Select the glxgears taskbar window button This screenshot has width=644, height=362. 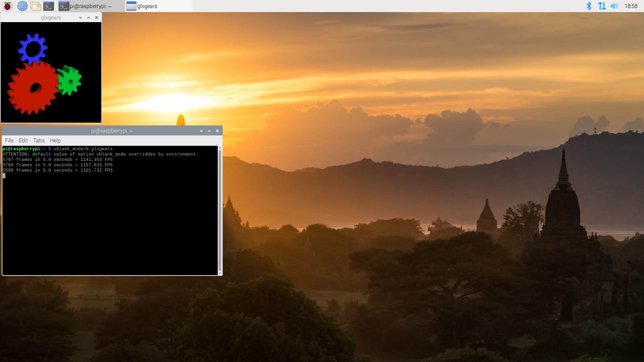coord(158,6)
